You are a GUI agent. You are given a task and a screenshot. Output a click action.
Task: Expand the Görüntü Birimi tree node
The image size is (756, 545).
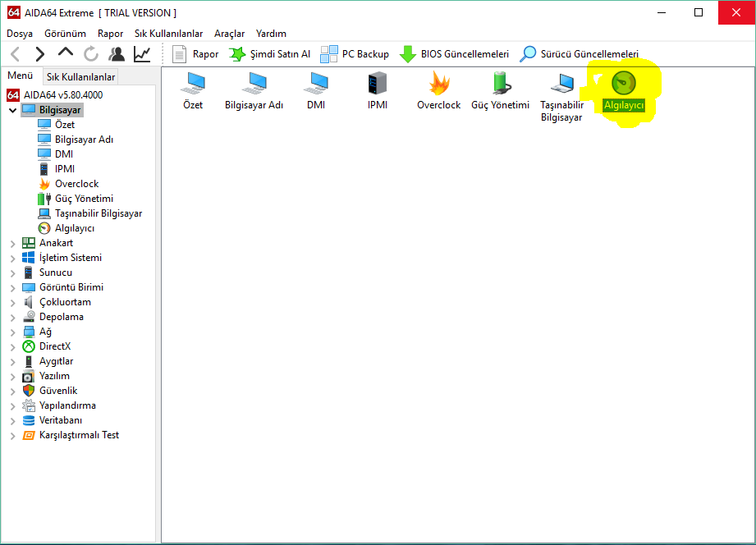[13, 288]
